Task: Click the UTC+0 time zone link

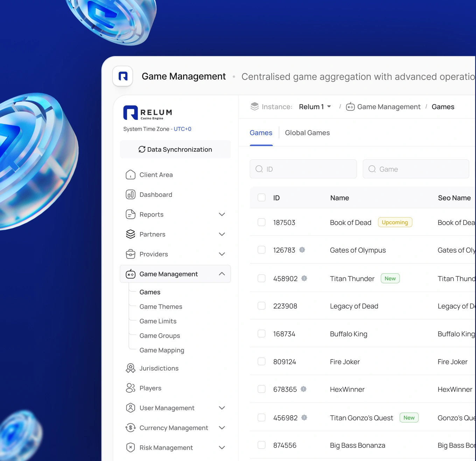Action: click(x=182, y=129)
